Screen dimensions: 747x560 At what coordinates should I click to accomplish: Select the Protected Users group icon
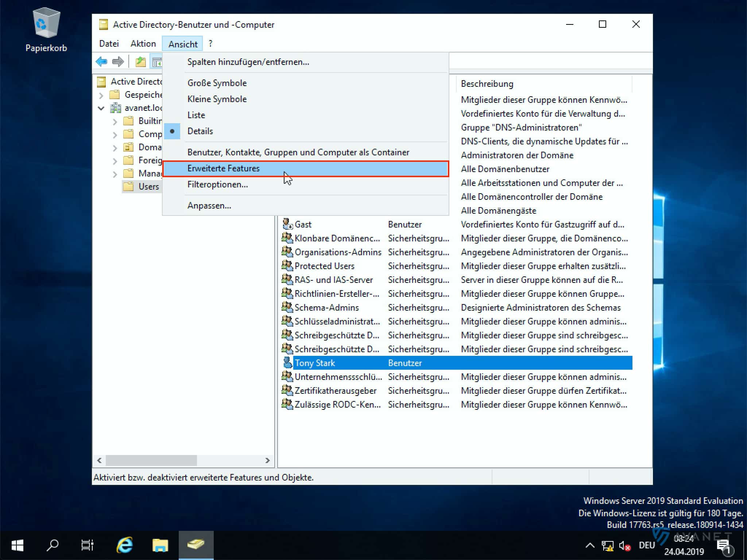point(287,266)
